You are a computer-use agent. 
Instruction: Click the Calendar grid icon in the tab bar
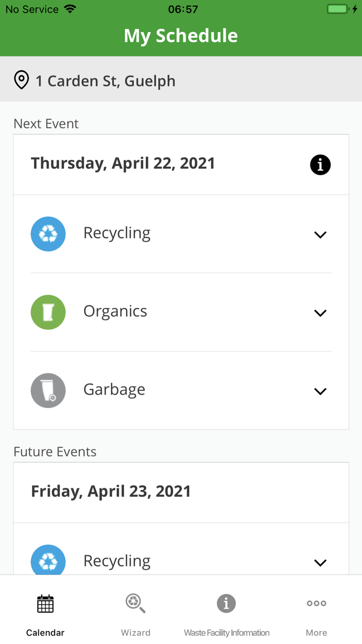(45, 603)
